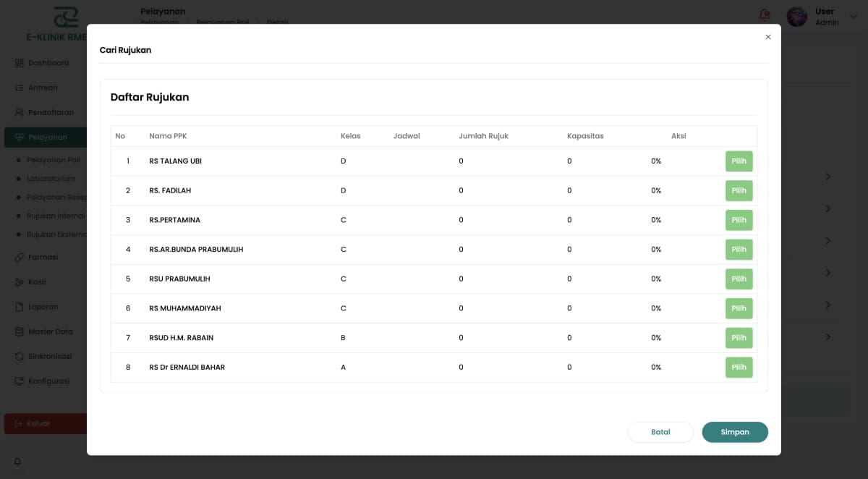Screen dimensions: 868x479
Task: Choose RS TALANG UBI with Pilih
Action: click(739, 161)
